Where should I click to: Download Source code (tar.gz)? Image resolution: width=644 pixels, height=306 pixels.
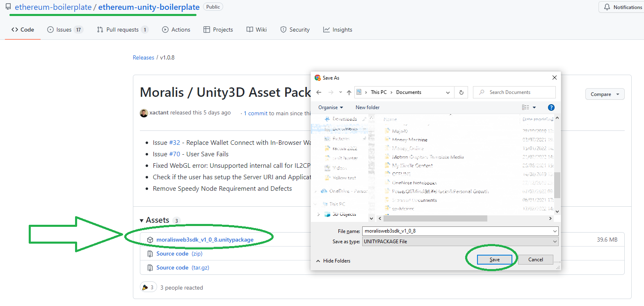pos(183,268)
